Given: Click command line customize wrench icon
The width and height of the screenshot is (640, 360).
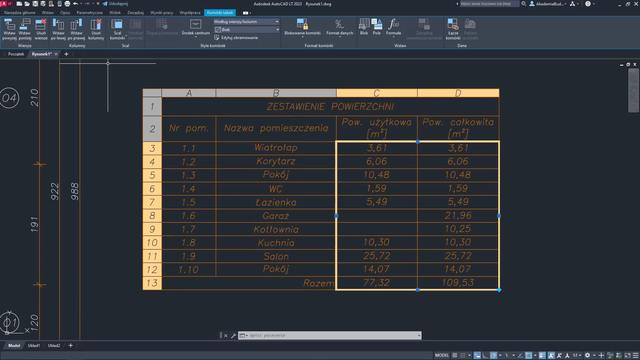Looking at the screenshot, I should tap(233, 336).
